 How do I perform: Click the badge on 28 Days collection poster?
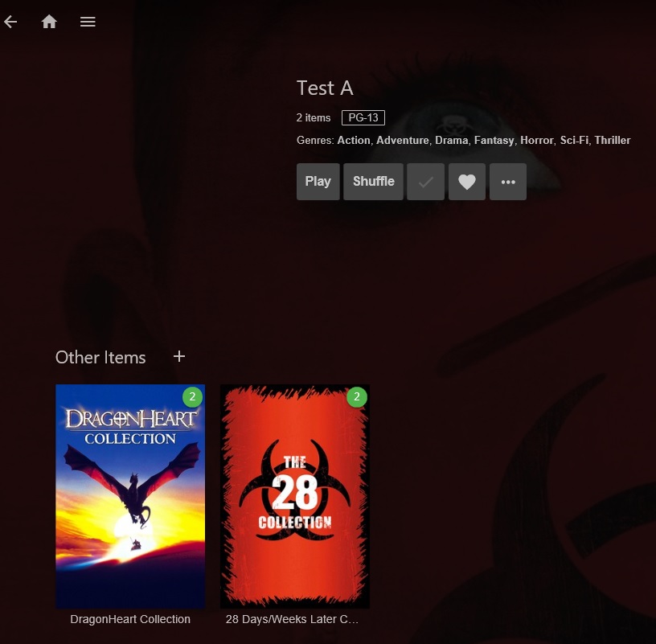coord(356,397)
